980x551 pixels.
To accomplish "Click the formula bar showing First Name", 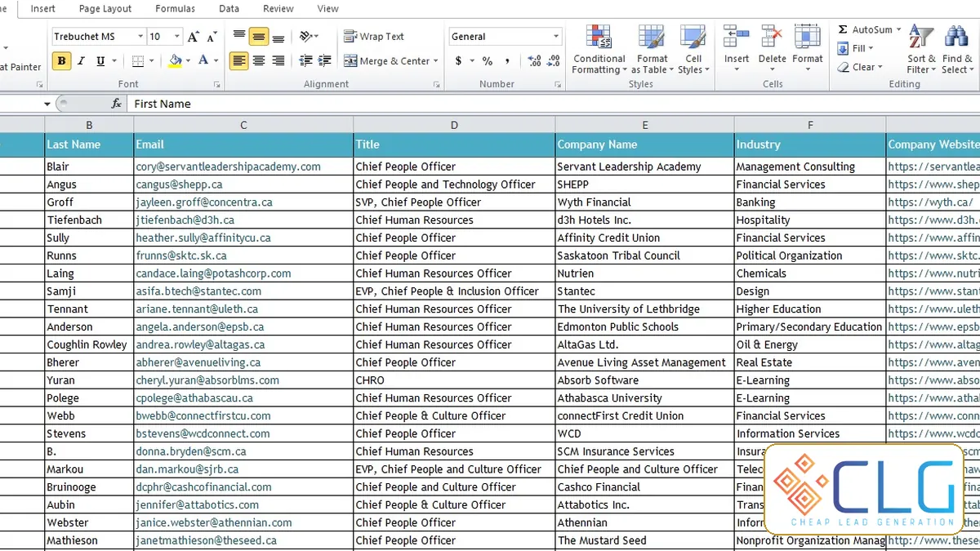I will (555, 104).
